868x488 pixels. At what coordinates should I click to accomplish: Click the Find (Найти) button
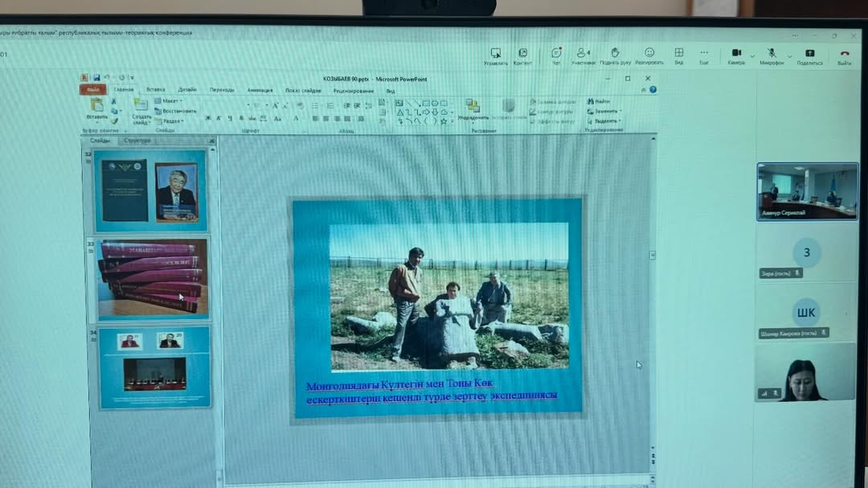click(x=599, y=101)
